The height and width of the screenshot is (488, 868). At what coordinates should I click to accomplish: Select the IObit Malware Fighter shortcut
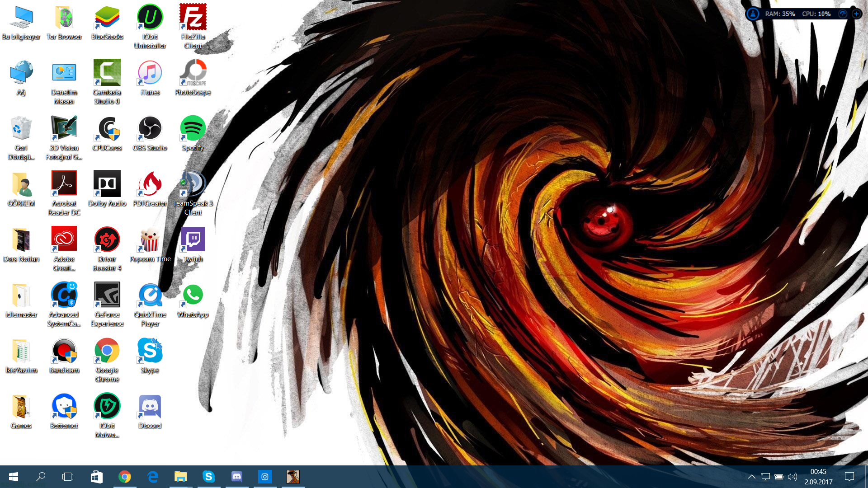107,416
